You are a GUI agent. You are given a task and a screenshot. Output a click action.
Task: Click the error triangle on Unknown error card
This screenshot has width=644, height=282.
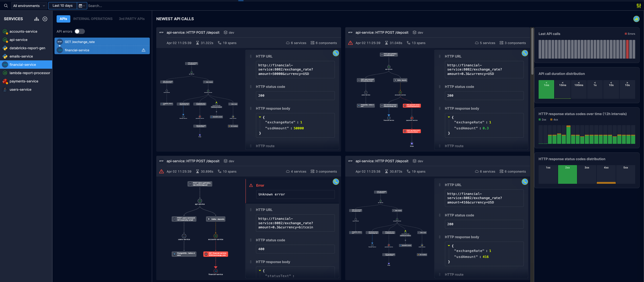coord(251,185)
